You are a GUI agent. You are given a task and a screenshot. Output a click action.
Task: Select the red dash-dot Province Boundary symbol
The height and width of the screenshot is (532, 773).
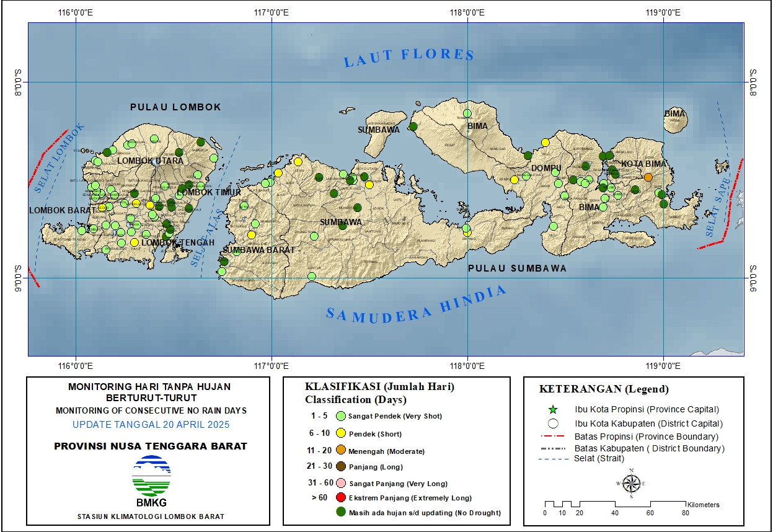click(554, 437)
